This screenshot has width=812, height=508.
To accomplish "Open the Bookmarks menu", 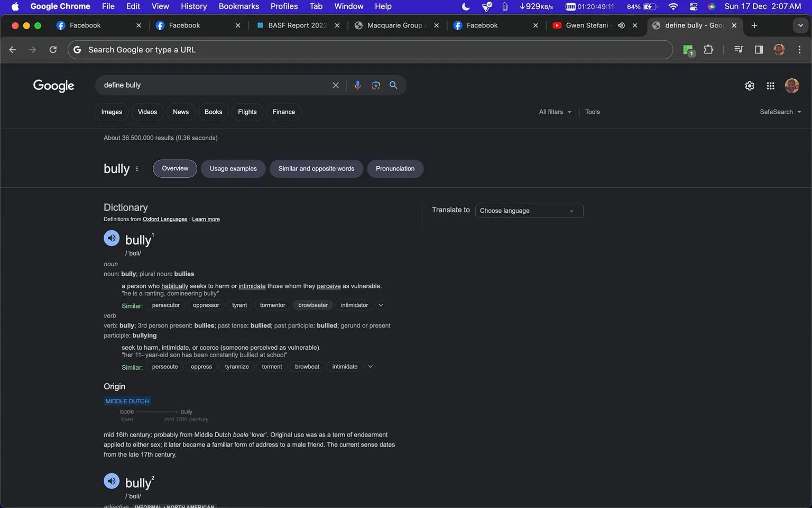I will tap(239, 6).
